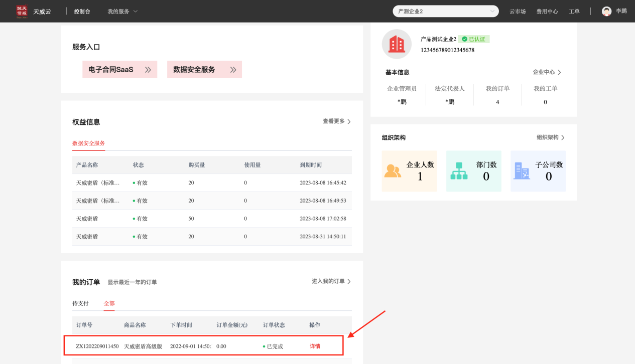
Task: Open 查看更多 for 权益信息
Action: point(337,121)
